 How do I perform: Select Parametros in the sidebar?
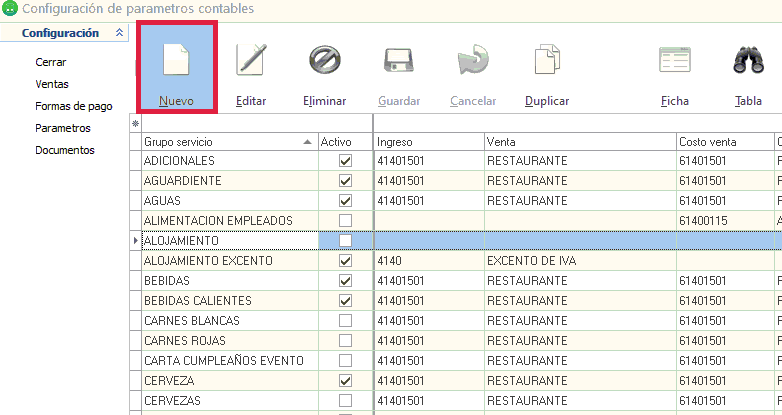[62, 128]
